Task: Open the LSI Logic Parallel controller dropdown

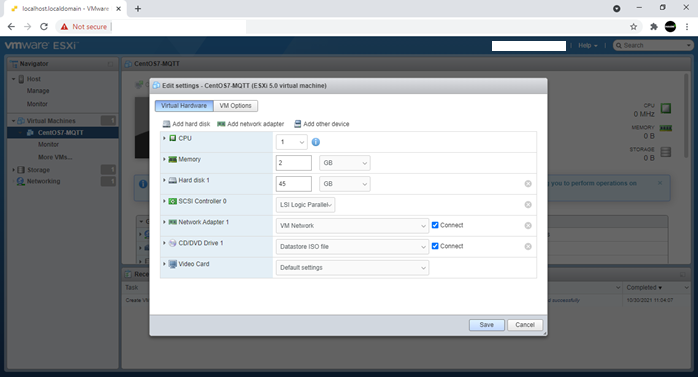Action: click(305, 205)
